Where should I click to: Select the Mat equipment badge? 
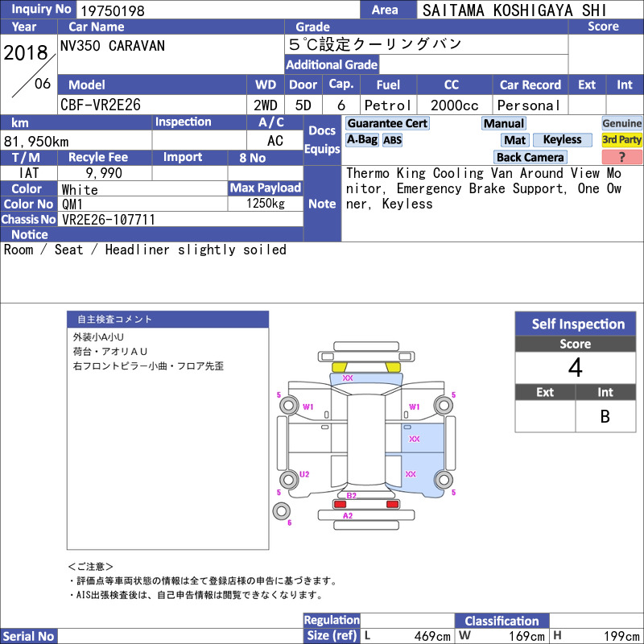coord(514,140)
